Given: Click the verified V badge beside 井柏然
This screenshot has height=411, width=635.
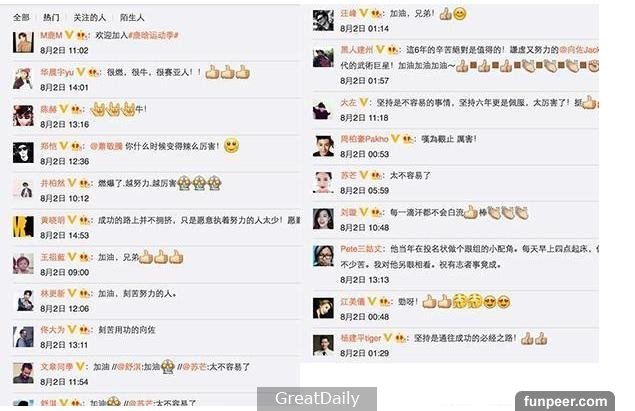Looking at the screenshot, I should pos(72,183).
